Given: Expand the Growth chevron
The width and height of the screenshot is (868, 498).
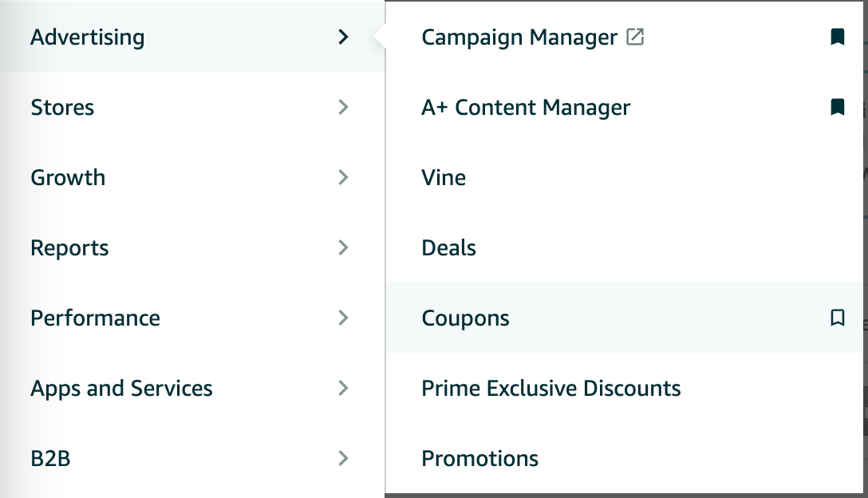Looking at the screenshot, I should (343, 177).
